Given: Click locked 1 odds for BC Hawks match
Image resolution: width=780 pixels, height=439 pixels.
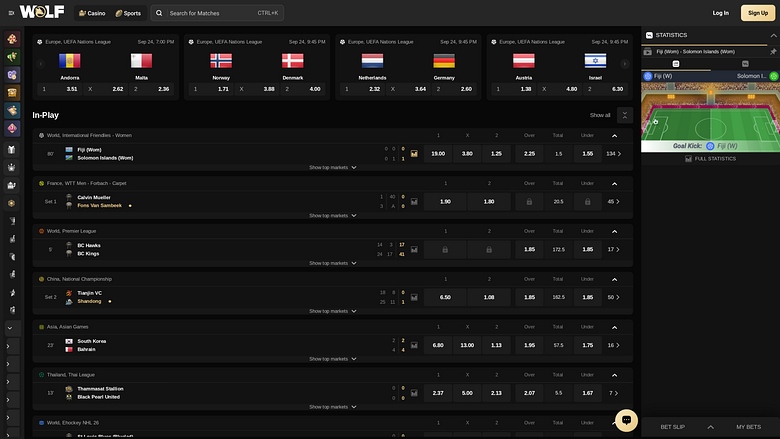Looking at the screenshot, I should [445, 250].
